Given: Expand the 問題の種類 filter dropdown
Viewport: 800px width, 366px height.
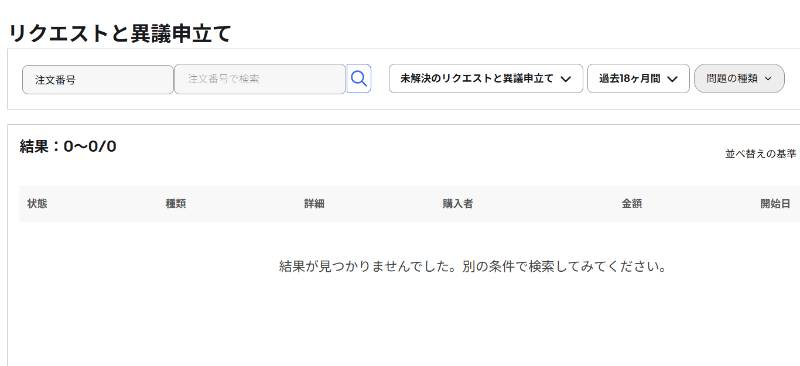Looking at the screenshot, I should click(x=739, y=79).
